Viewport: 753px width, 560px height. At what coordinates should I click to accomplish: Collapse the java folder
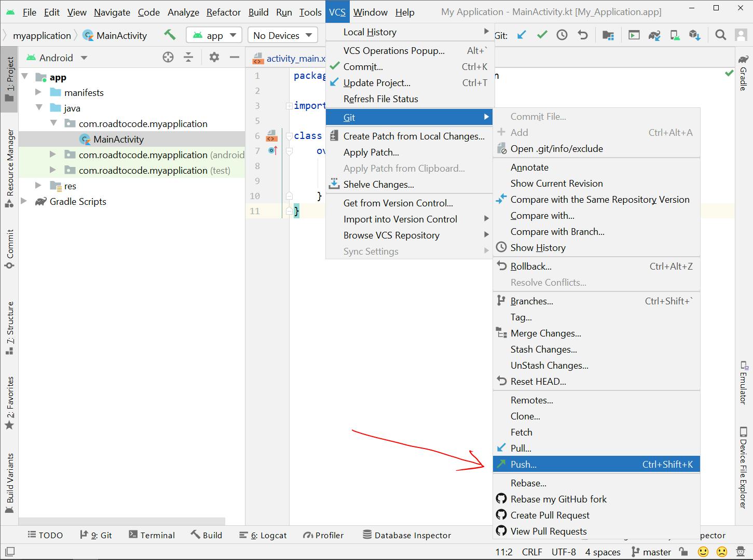click(x=39, y=108)
